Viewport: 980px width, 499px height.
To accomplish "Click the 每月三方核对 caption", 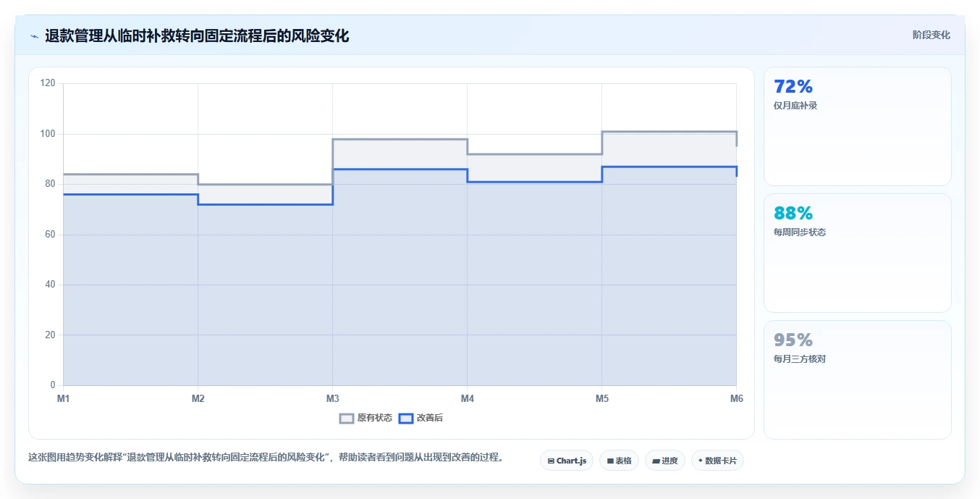I will coord(800,359).
